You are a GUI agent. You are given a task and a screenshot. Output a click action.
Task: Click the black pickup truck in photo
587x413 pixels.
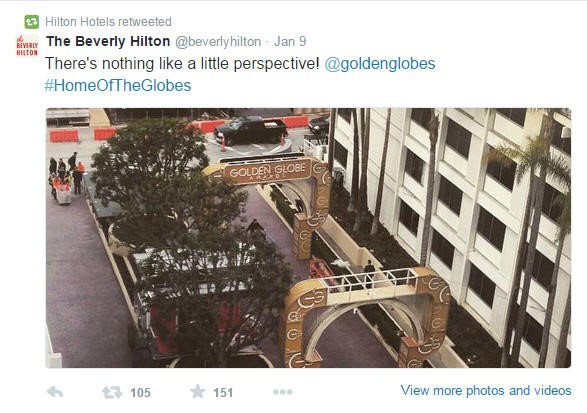tap(251, 130)
